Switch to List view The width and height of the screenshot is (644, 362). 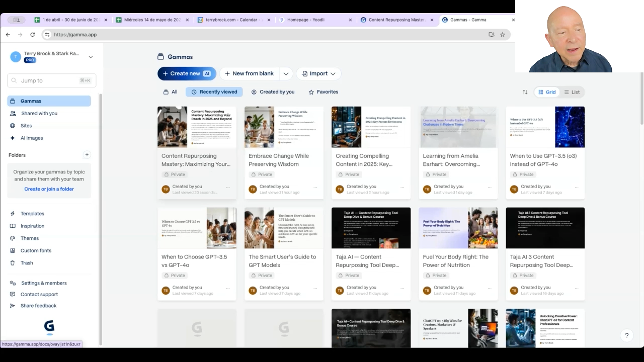click(572, 92)
